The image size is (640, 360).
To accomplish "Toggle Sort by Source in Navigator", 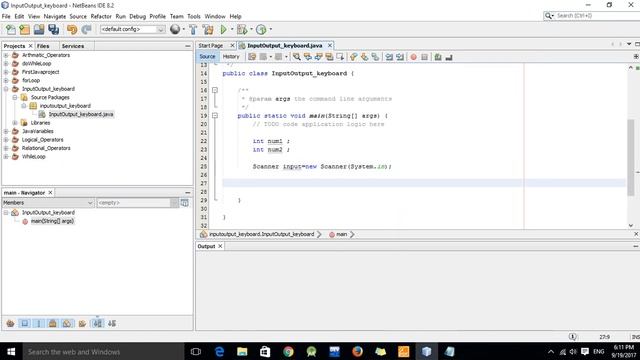I will coord(112,324).
